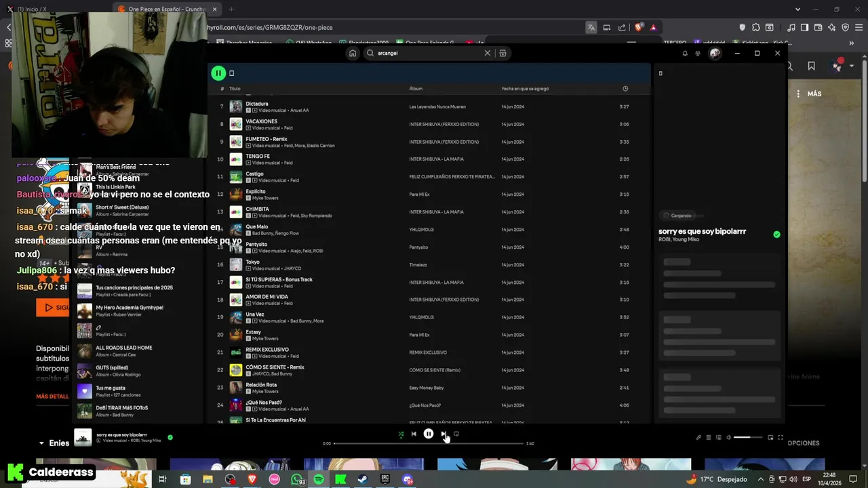The image size is (868, 488).
Task: Mute Spotify with the speaker icon
Action: click(x=728, y=437)
